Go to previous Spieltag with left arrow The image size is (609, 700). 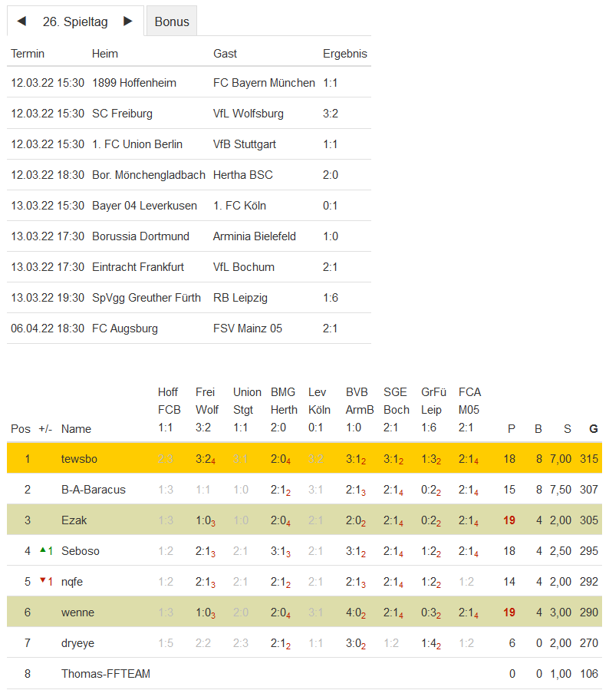tap(21, 21)
